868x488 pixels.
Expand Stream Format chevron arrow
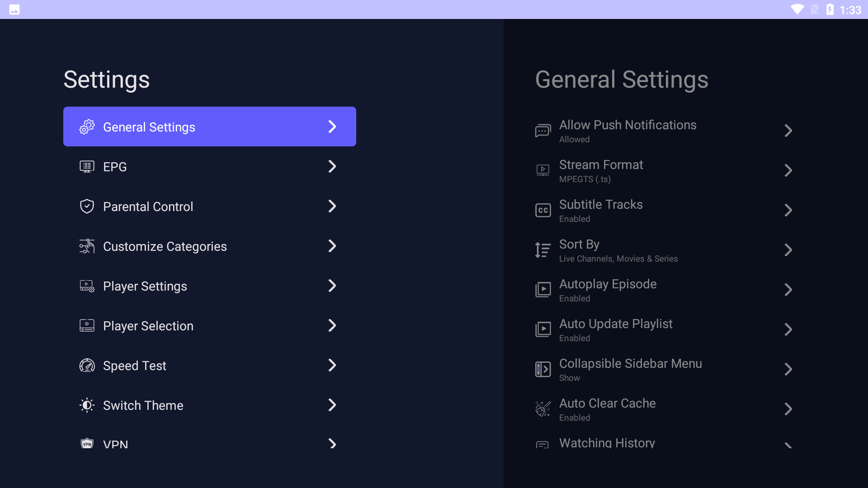pos(788,171)
